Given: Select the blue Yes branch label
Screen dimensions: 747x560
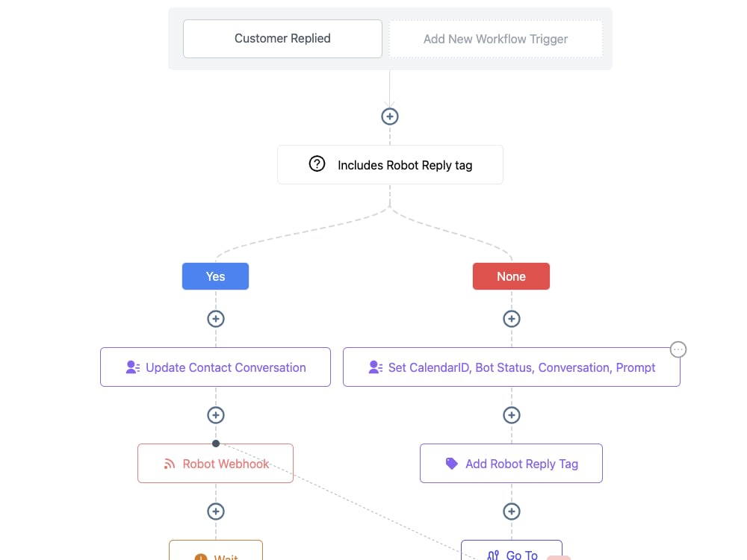Looking at the screenshot, I should [x=215, y=276].
